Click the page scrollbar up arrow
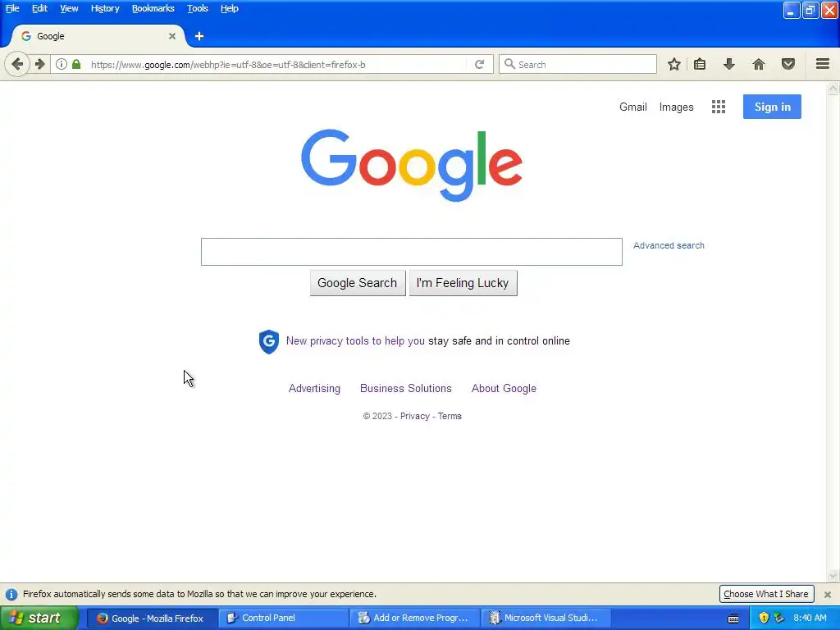The width and height of the screenshot is (840, 630). coord(833,89)
